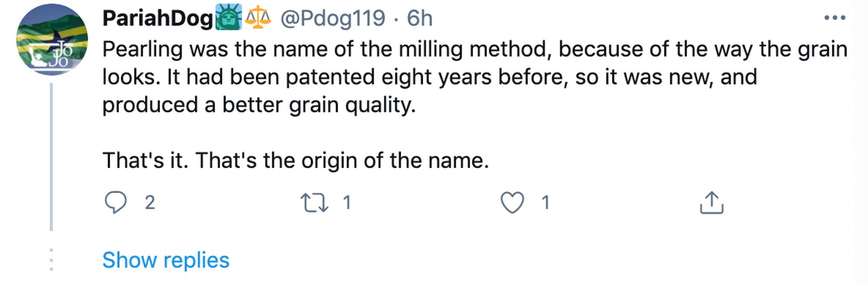Click the reply count number 2
Image resolution: width=868 pixels, height=286 pixels.
point(150,203)
